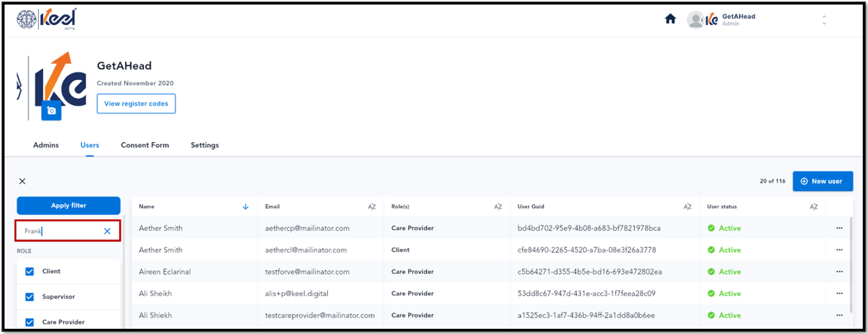The width and height of the screenshot is (868, 334).
Task: Sort User Guid column A-Z icon
Action: [x=687, y=207]
